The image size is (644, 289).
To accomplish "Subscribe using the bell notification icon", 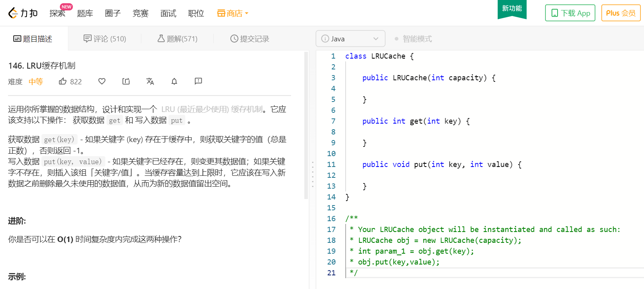I will pyautogui.click(x=174, y=81).
